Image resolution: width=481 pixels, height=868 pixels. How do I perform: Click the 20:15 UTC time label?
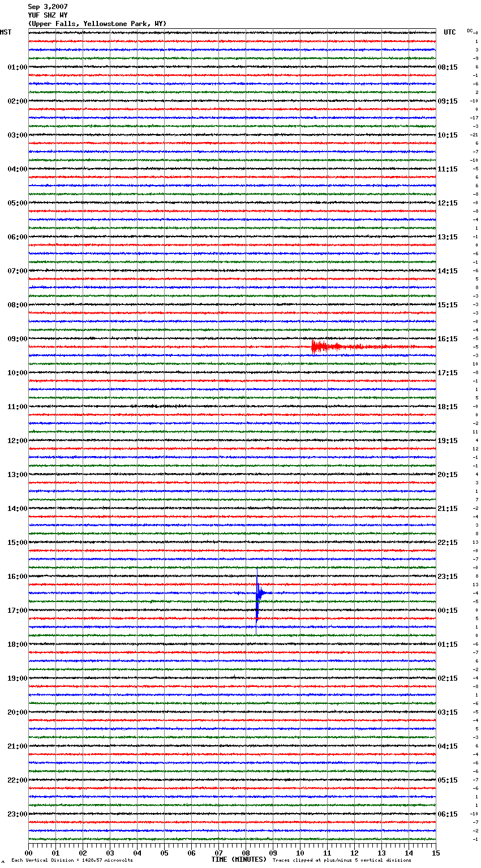(x=448, y=475)
